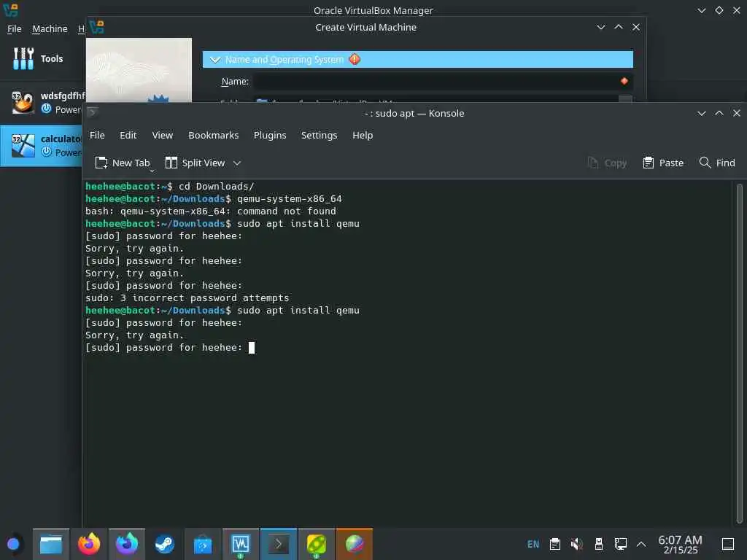Screen dimensions: 747x560
Task: Open the Bookmarks menu in Konsole
Action: click(x=214, y=135)
